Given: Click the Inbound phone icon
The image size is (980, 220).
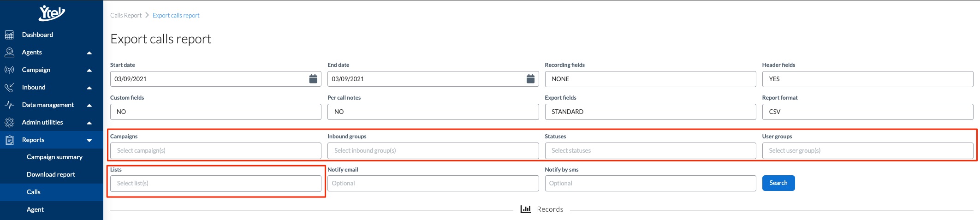Looking at the screenshot, I should (x=9, y=87).
